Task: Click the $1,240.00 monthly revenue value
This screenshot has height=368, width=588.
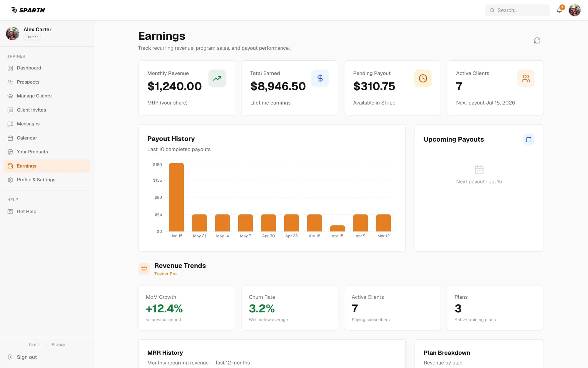Action: [x=175, y=86]
